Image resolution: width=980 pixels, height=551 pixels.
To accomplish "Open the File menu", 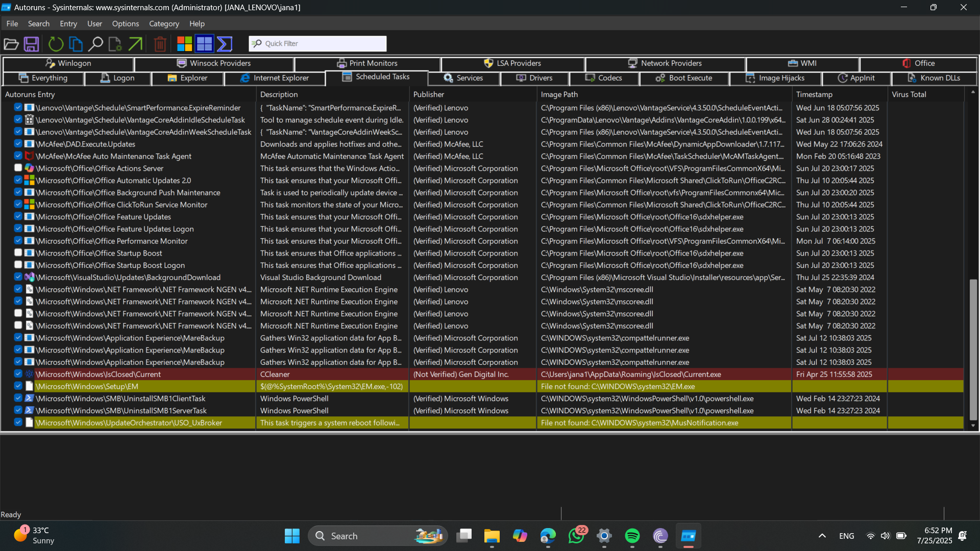I will click(x=12, y=23).
